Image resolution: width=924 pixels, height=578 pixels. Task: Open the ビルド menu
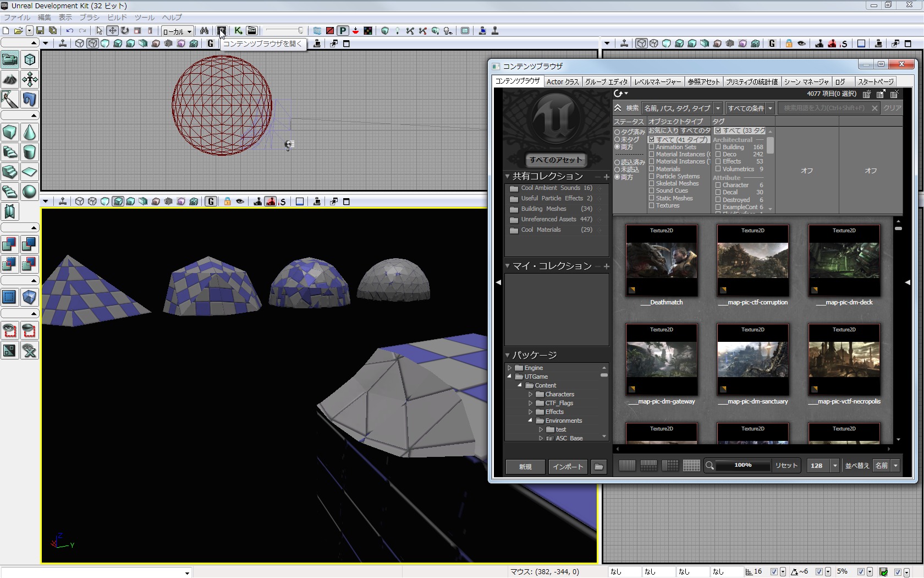coord(117,17)
